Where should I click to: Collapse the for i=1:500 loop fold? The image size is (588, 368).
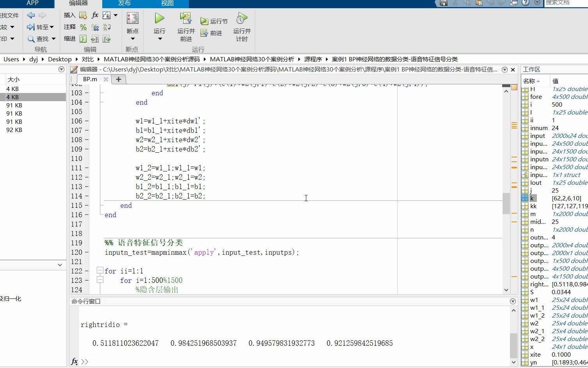coord(100,280)
